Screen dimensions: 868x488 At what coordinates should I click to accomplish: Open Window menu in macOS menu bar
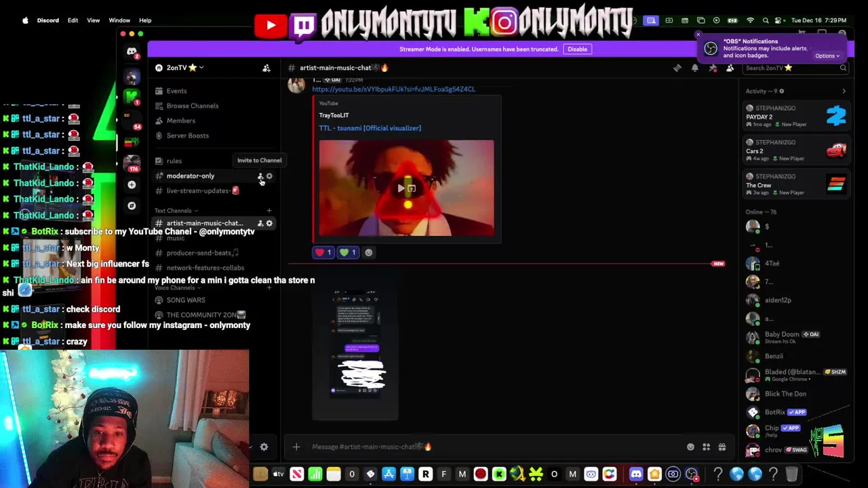click(119, 20)
